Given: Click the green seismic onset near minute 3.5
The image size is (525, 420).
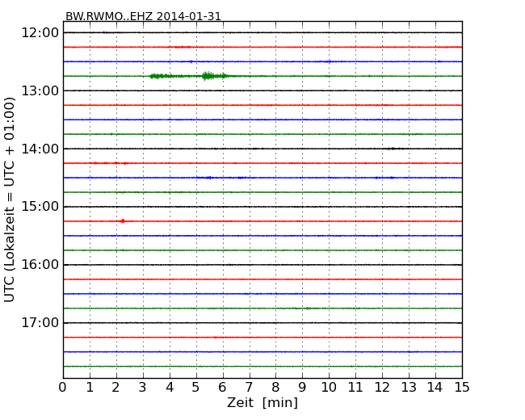Looking at the screenshot, I should pos(161,76).
